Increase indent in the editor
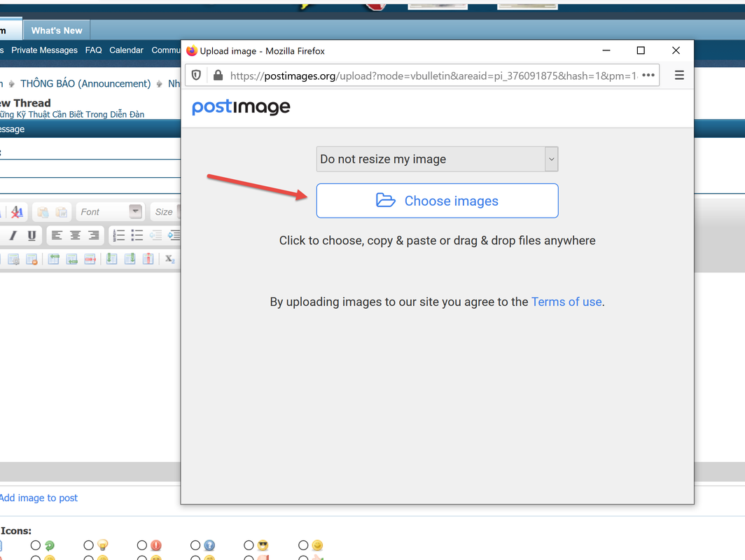Viewport: 745px width, 560px height. pos(174,235)
